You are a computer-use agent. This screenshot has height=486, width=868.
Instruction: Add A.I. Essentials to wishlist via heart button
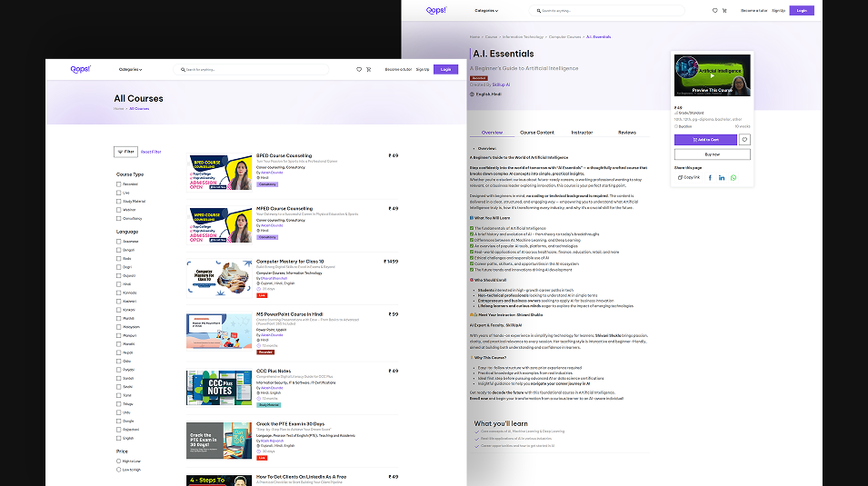(x=744, y=140)
